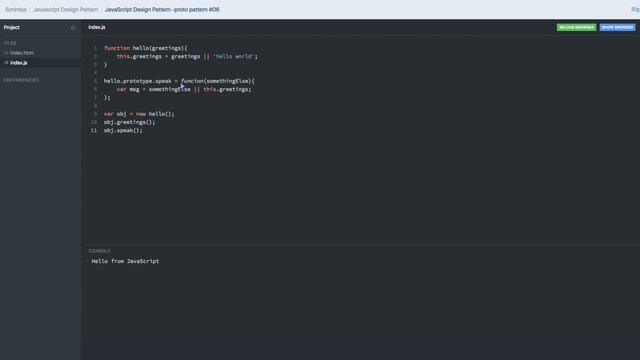The width and height of the screenshot is (640, 360).
Task: Click the proto pattern #06 breadcrumb title
Action: (x=162, y=9)
